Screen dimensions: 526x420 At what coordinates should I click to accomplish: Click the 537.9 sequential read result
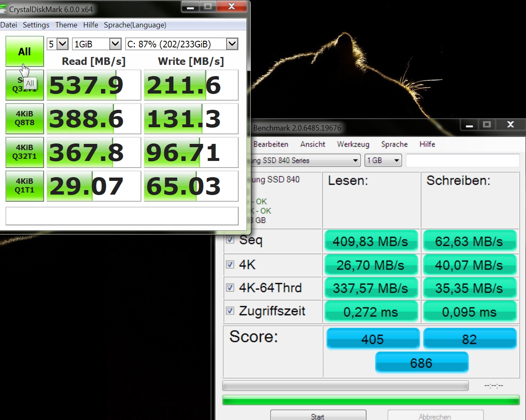tap(94, 85)
